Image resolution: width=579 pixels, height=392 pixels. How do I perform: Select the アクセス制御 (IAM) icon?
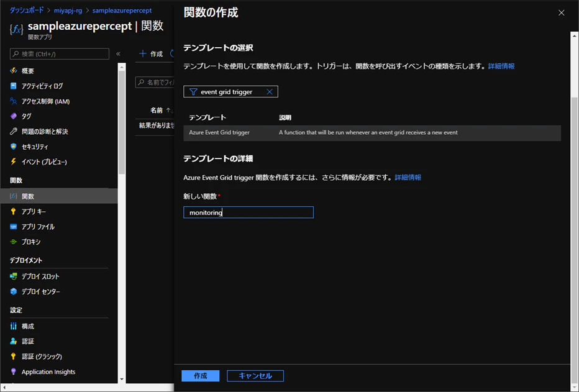pyautogui.click(x=13, y=101)
